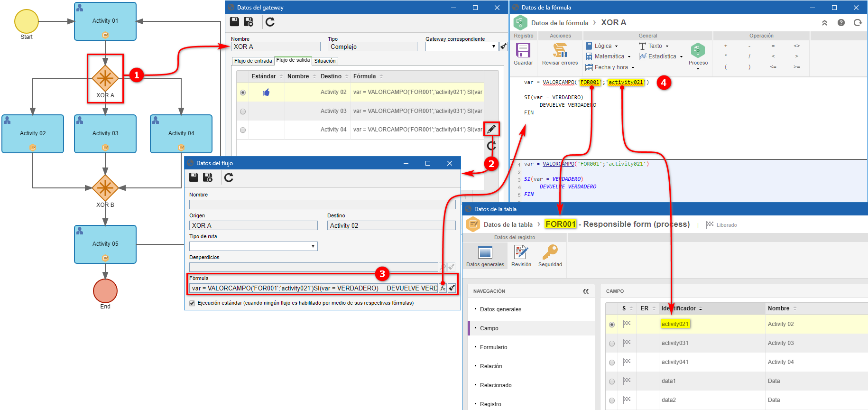868x410 pixels.
Task: Click the save icon in Datos del flujo toolbar
Action: (194, 177)
